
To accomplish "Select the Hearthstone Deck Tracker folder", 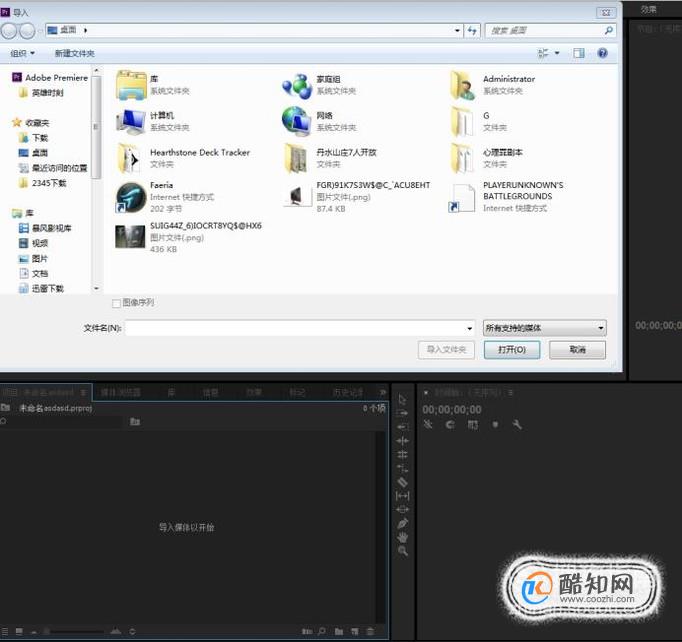I will 184,158.
